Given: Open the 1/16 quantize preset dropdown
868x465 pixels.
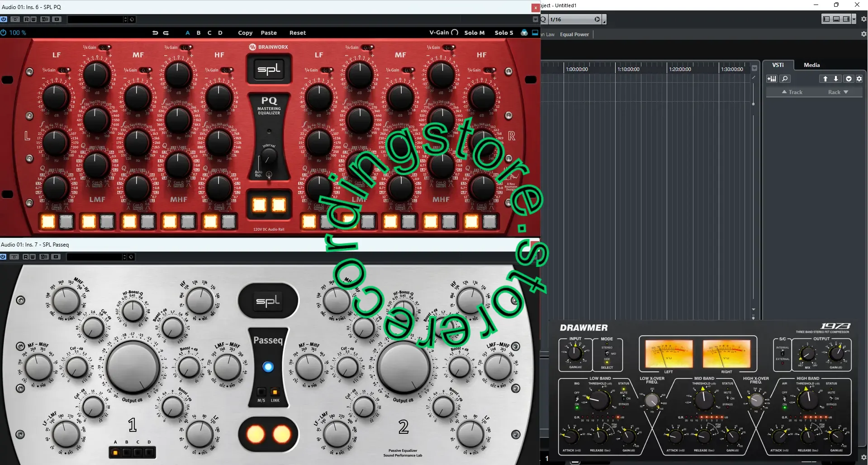Looking at the screenshot, I should 575,19.
